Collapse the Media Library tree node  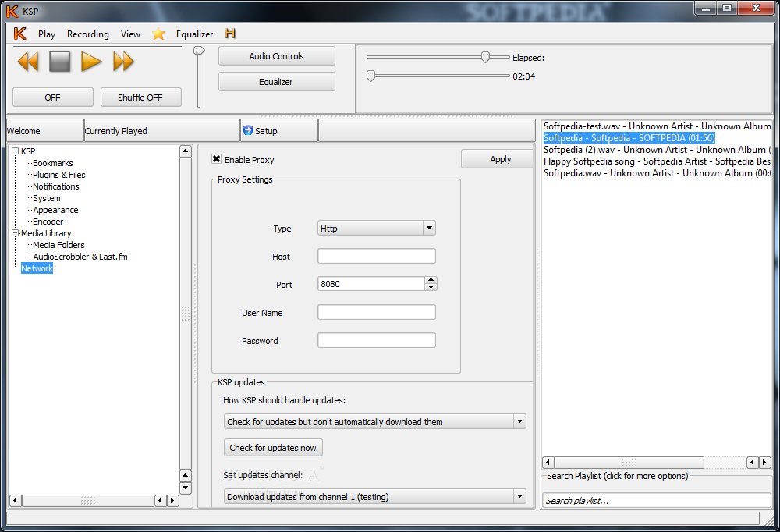tap(16, 233)
